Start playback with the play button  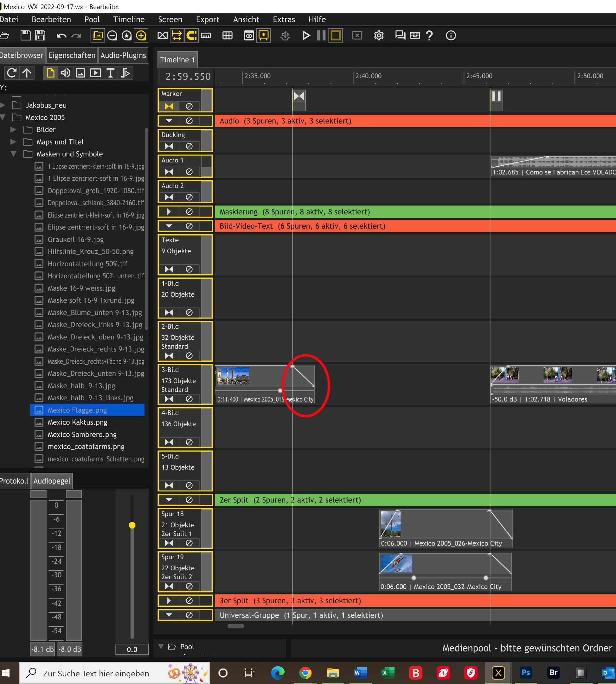(306, 35)
